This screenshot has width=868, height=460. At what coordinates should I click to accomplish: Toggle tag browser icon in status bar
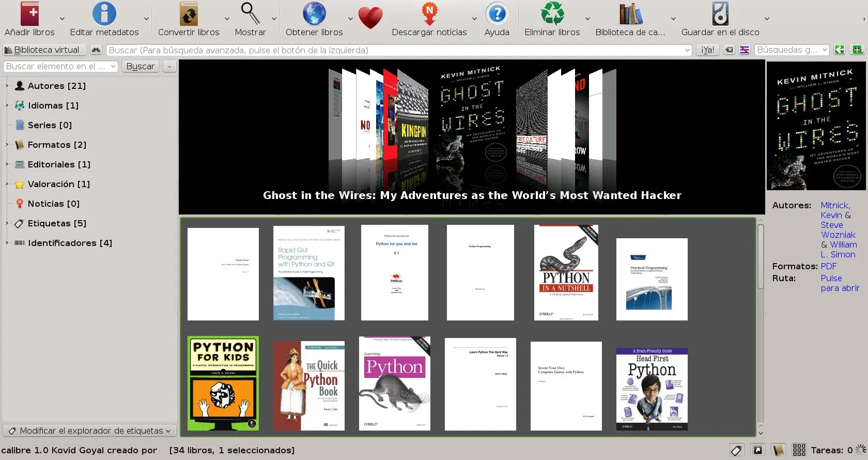point(737,450)
